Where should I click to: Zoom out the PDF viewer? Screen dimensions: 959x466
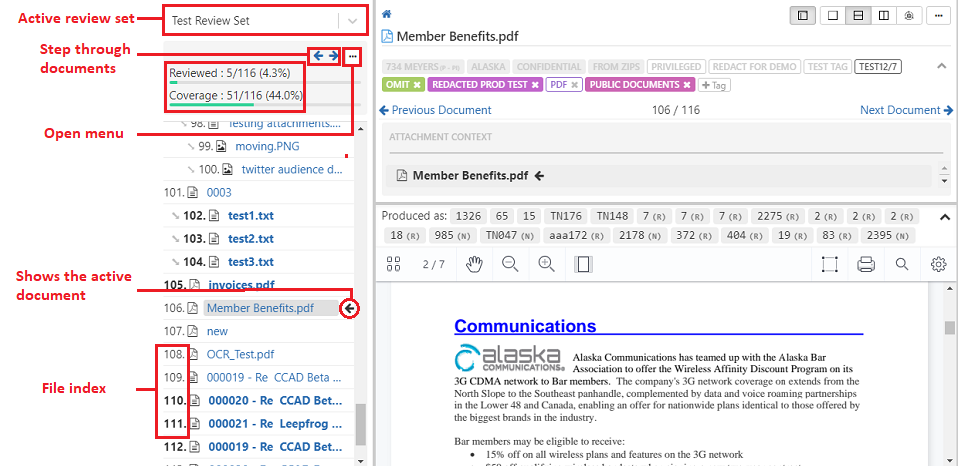pyautogui.click(x=510, y=264)
